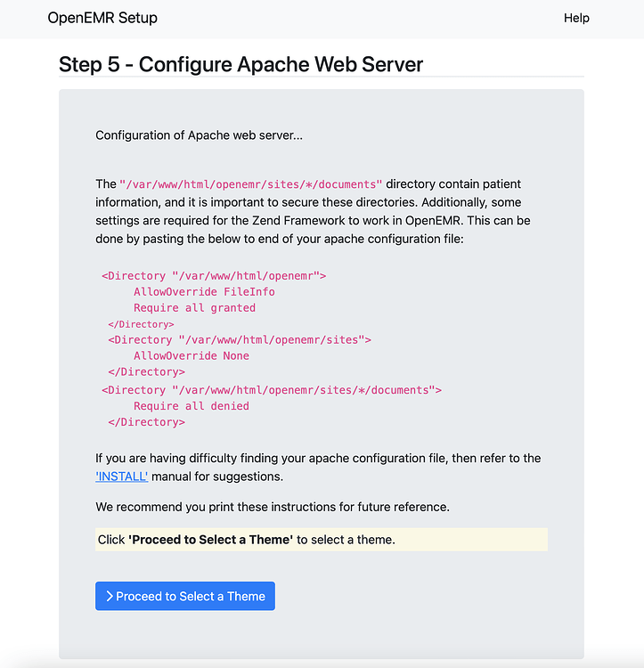
Task: Click the last closing </Directory> tag
Action: tap(146, 422)
